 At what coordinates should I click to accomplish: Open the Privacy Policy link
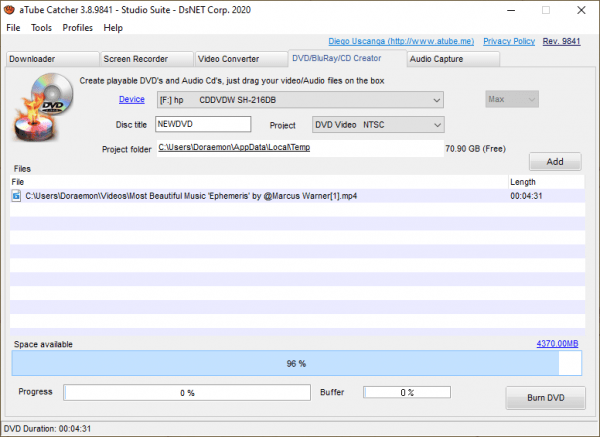[509, 41]
